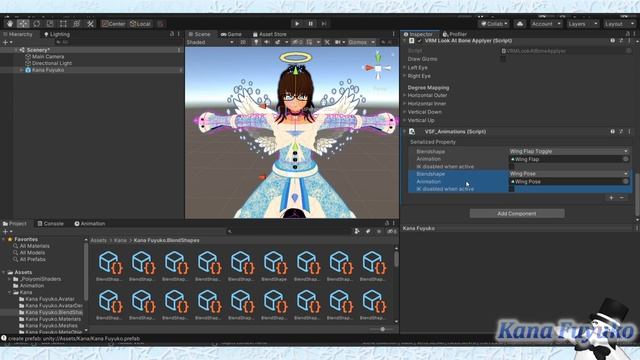The width and height of the screenshot is (640, 360).
Task: Select the Scale tool in toolbar
Action: pos(50,24)
